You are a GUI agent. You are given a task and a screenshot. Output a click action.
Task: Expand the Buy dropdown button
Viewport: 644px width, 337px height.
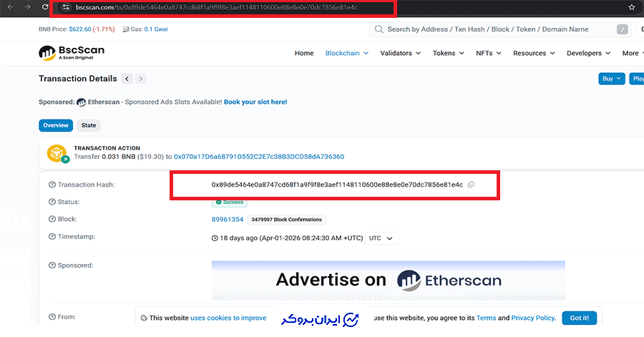(x=612, y=79)
